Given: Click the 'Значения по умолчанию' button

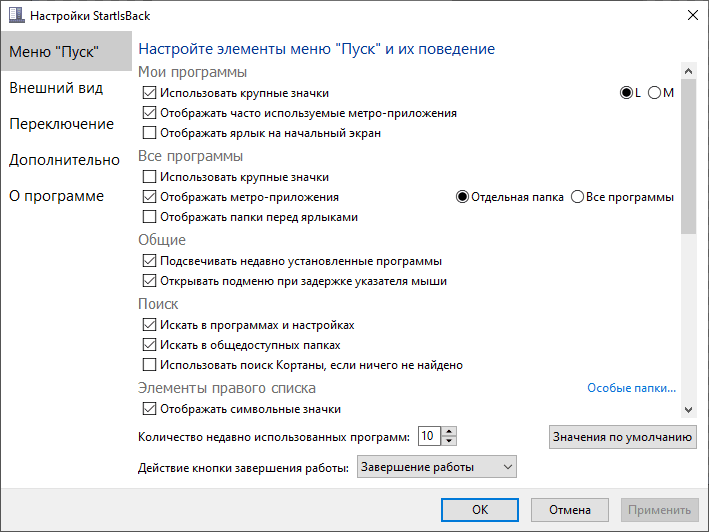Looking at the screenshot, I should click(623, 437).
